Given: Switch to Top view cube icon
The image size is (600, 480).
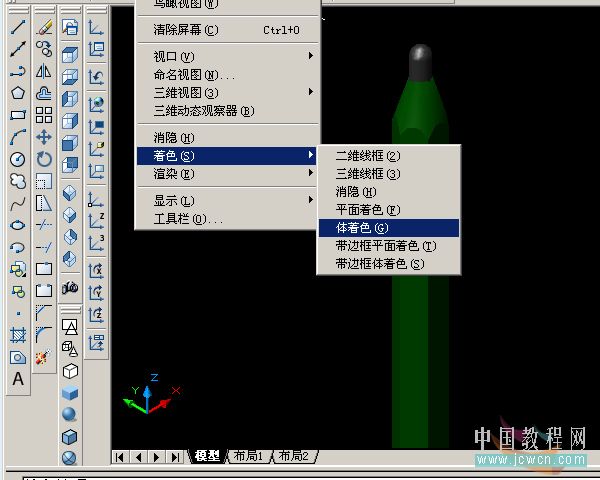Looking at the screenshot, I should pyautogui.click(x=70, y=55).
